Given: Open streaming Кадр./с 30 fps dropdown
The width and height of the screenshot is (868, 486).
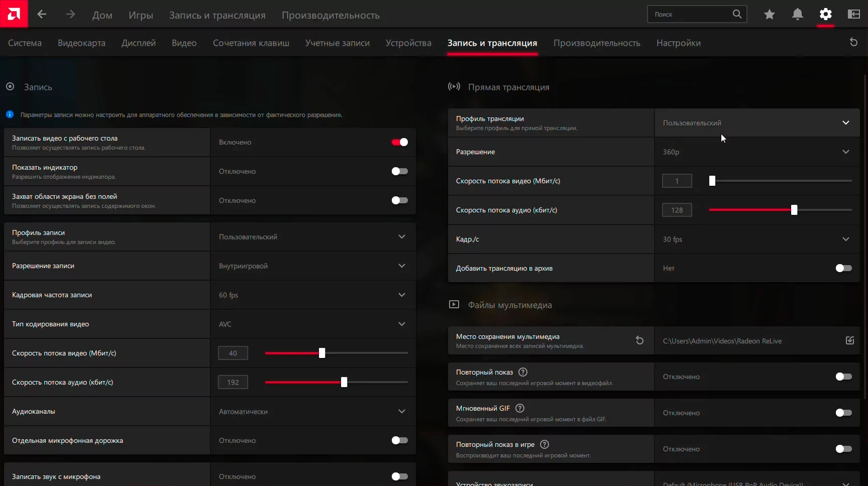Looking at the screenshot, I should click(757, 239).
